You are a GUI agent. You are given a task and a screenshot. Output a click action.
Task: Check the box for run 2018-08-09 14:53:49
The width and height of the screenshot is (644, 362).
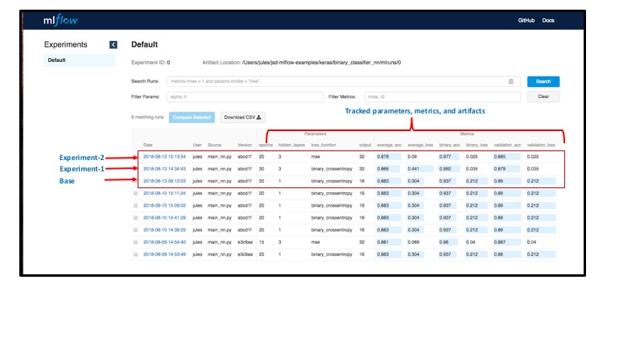click(x=136, y=253)
